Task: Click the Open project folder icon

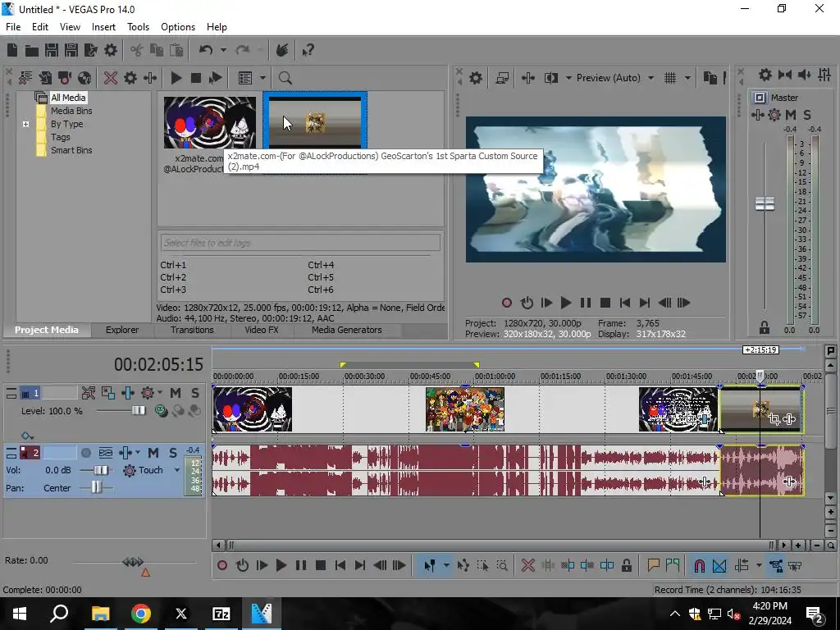Action: pos(32,50)
